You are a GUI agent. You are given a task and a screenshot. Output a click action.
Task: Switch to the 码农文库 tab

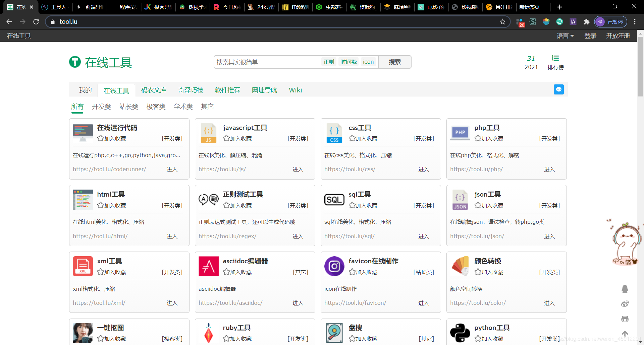[154, 90]
